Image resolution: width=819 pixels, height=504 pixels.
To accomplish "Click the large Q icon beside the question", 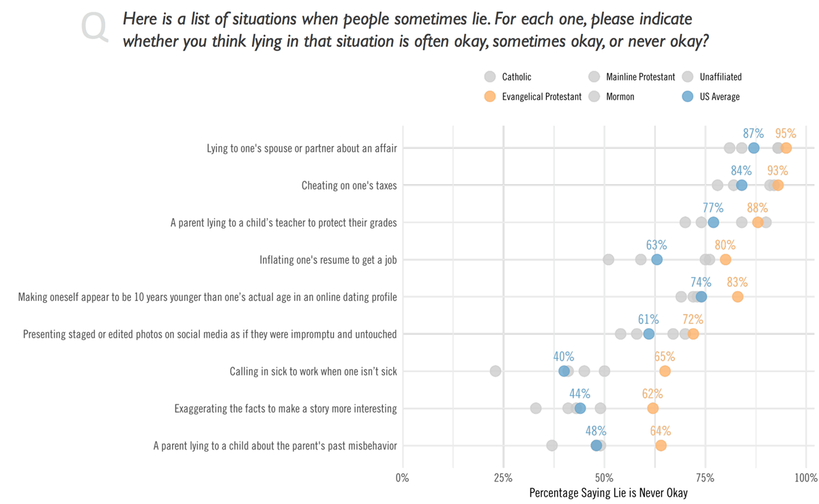I will [x=94, y=29].
